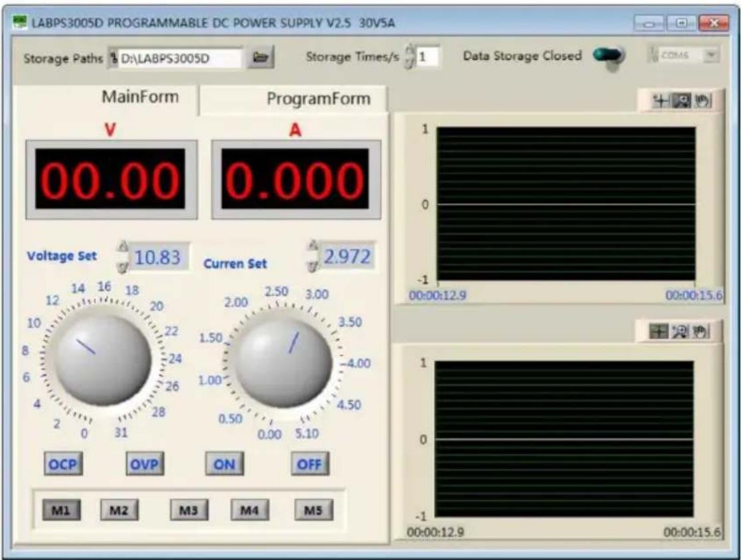This screenshot has height=560, width=741.
Task: Open the storage path folder browser icon
Action: point(261,58)
